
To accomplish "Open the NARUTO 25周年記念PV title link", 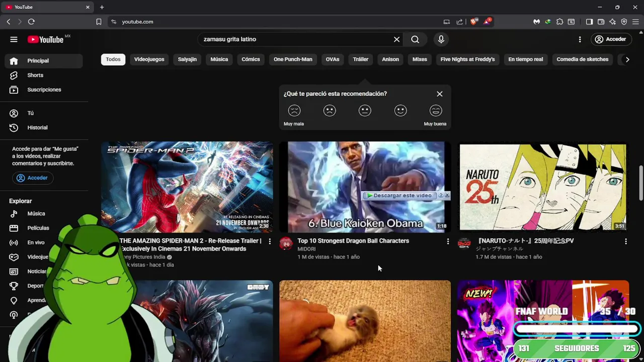I will coord(525,241).
